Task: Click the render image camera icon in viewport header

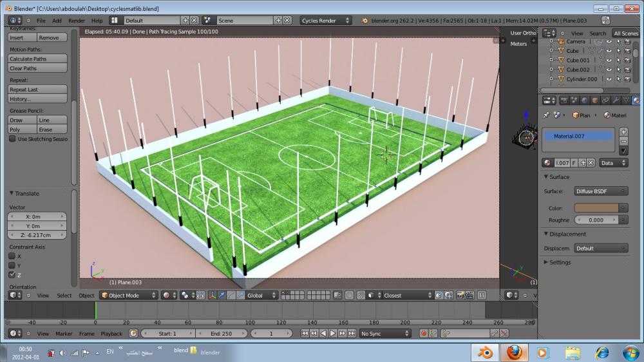Action: [460, 295]
